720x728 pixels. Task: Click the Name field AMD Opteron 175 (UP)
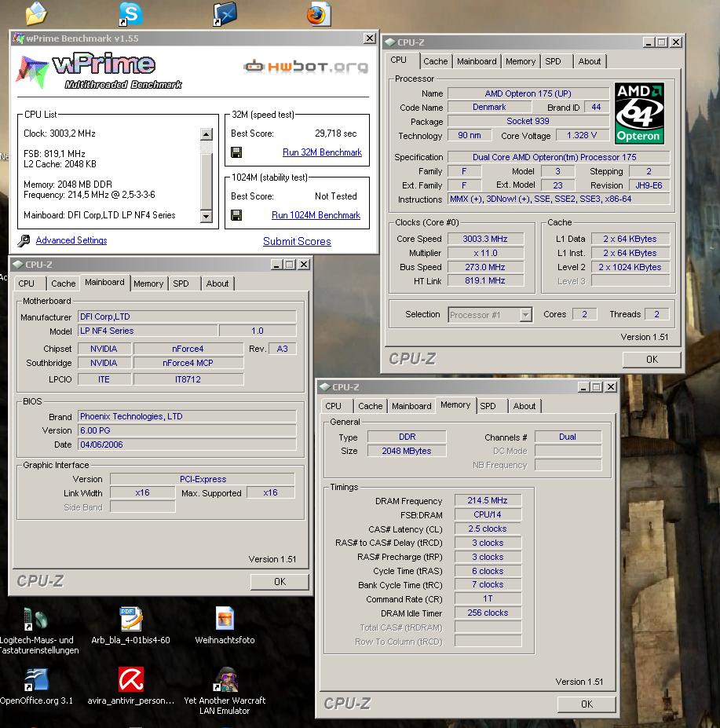click(x=528, y=93)
